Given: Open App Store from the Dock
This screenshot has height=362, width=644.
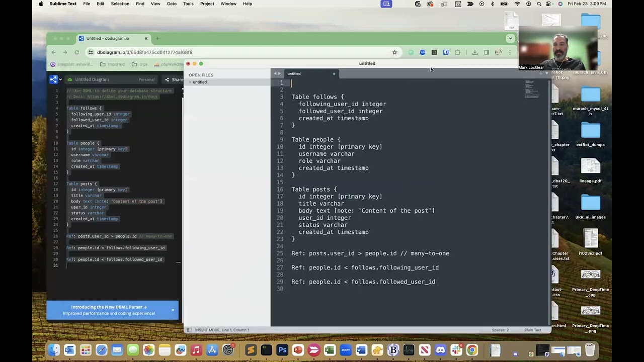Looking at the screenshot, I should tap(212, 350).
